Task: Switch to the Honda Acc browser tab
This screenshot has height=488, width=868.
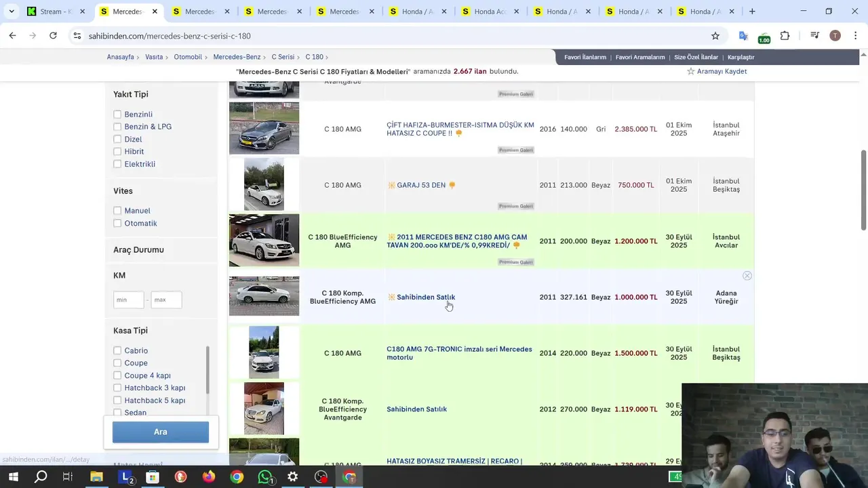Action: click(491, 12)
